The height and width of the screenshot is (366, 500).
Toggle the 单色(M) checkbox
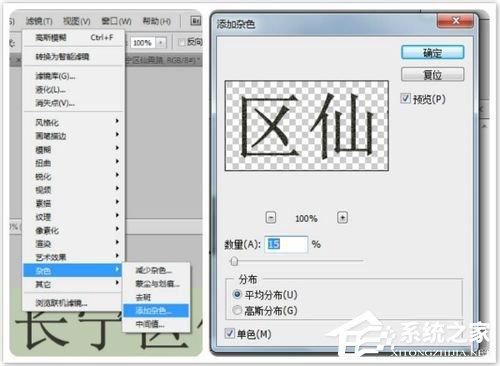coord(230,333)
